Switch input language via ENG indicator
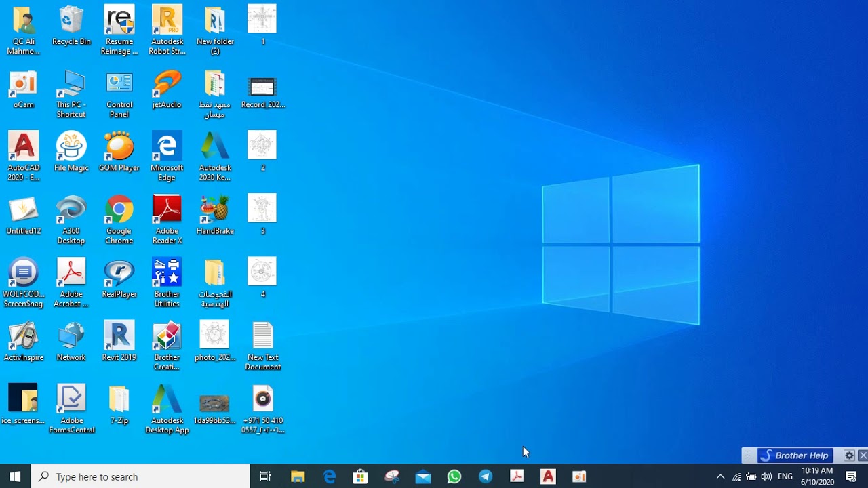 pos(785,476)
